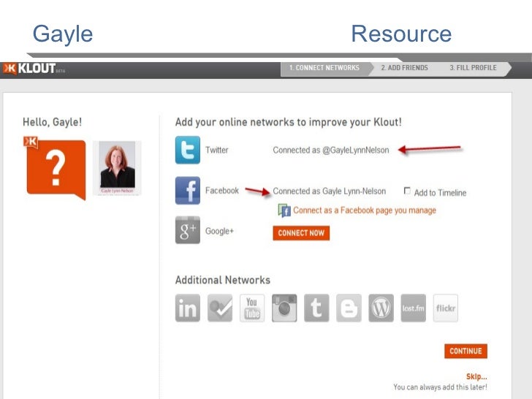The height and width of the screenshot is (399, 532).
Task: Click the Hello, Gayle! greeting
Action: 53,122
